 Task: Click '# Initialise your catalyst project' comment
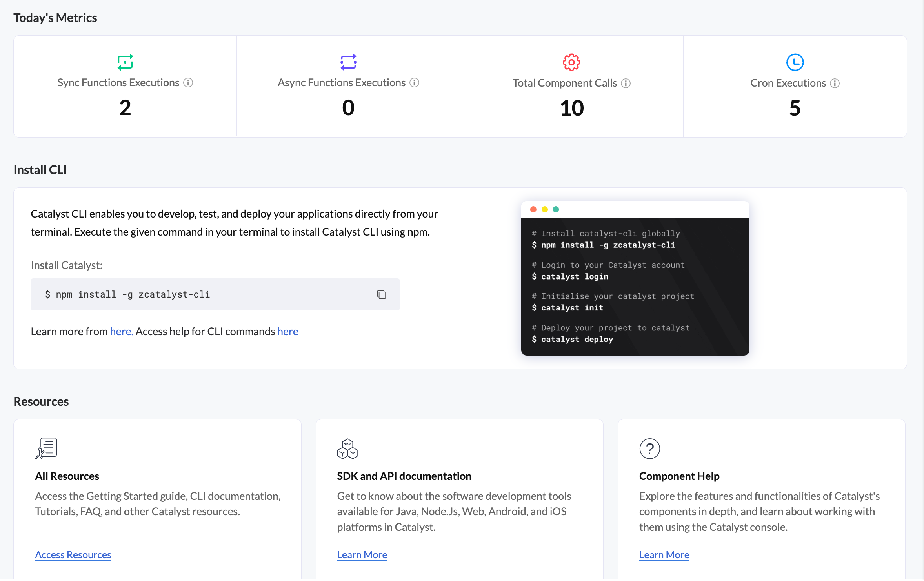click(613, 296)
